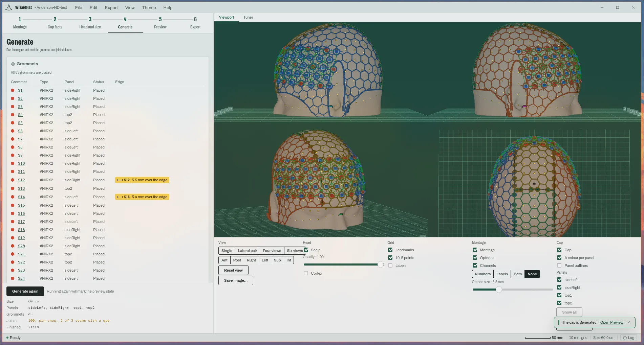Toggle the Landmarks grid checkbox
Screen dimensions: 644x345
(x=390, y=250)
